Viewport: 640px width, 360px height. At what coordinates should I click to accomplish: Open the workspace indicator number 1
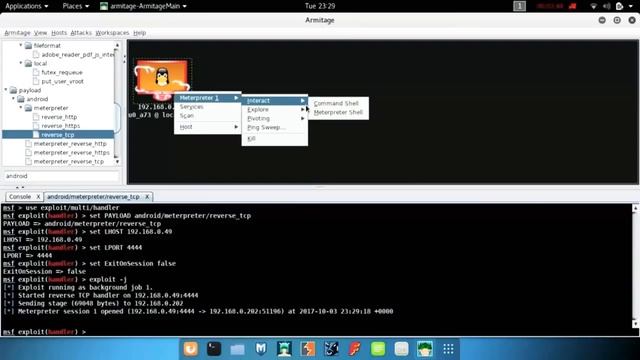(519, 6)
